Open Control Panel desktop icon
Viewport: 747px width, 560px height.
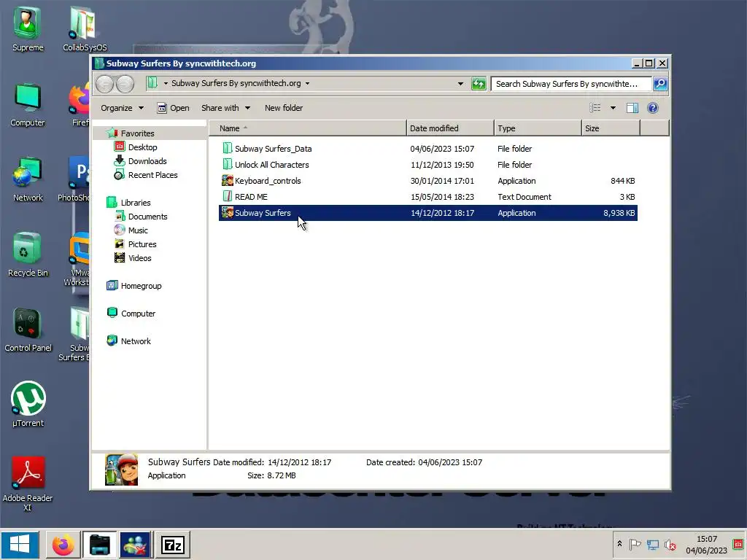[28, 330]
